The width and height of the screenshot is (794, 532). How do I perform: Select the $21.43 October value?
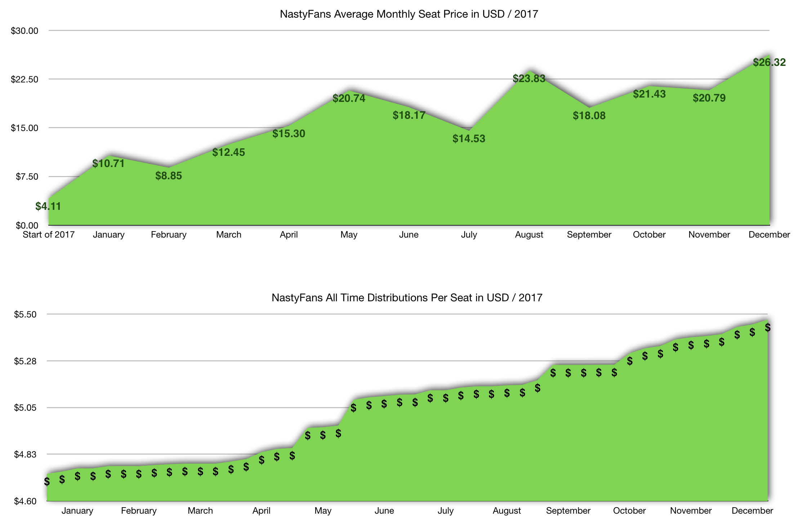[x=649, y=94]
